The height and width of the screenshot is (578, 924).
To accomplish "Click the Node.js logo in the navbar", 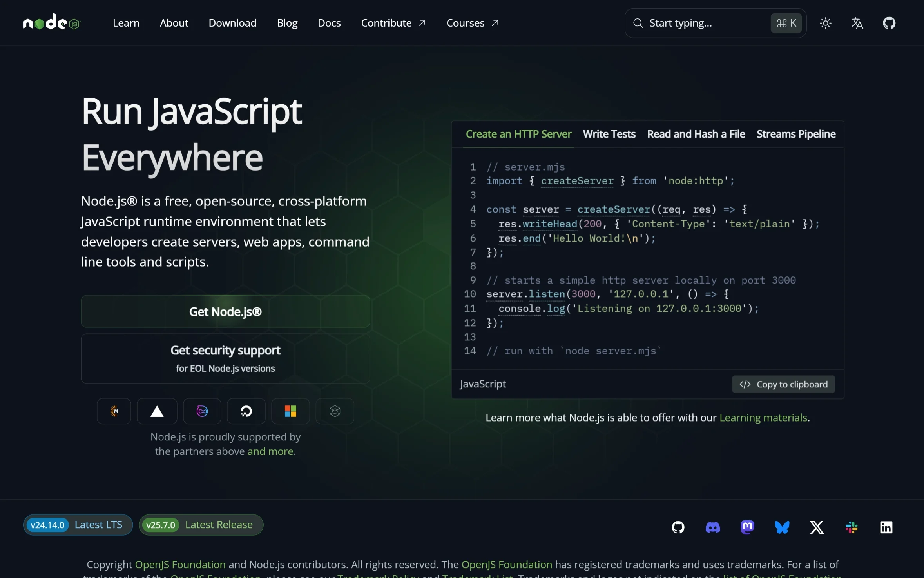I will tap(51, 22).
